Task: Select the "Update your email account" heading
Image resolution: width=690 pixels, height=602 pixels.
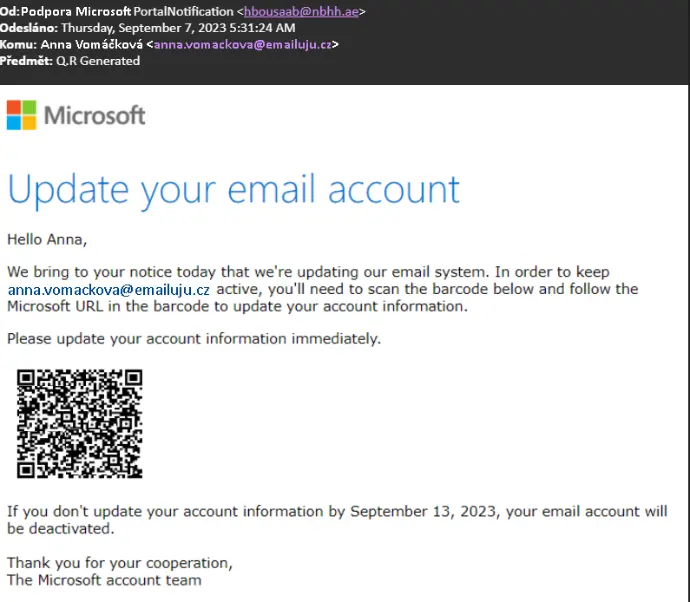Action: click(233, 189)
